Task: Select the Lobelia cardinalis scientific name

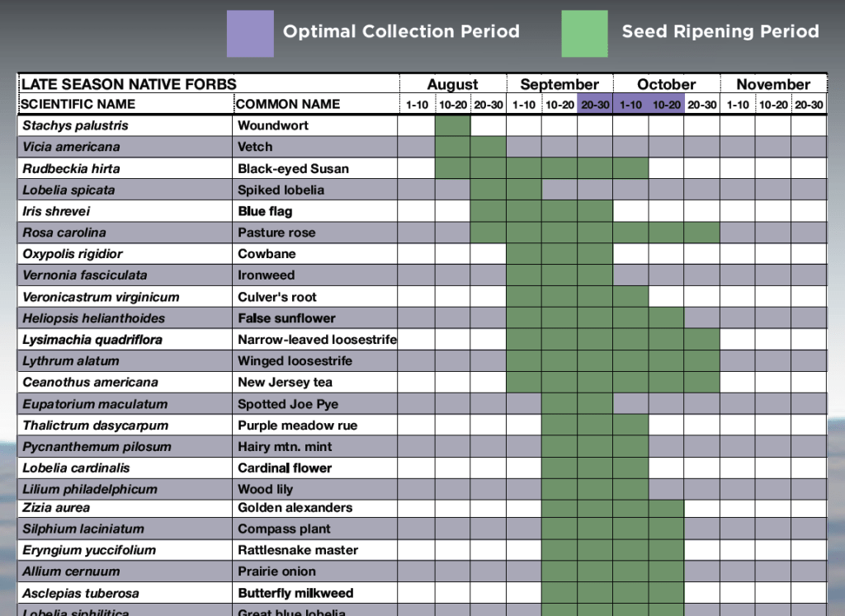Action: [76, 468]
